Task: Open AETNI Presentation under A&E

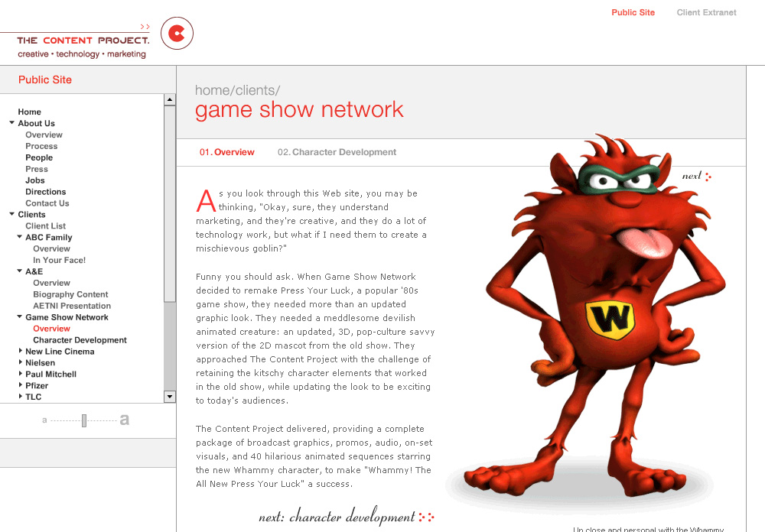Action: click(72, 306)
